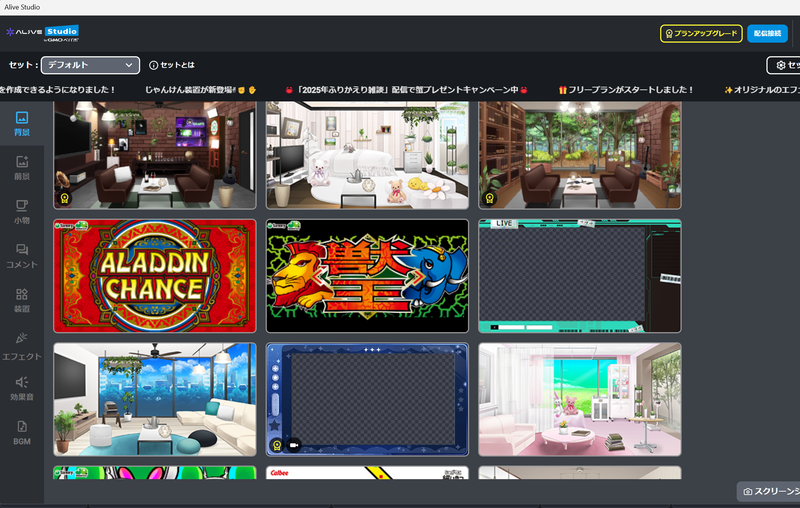Click the スクリーンショット button
This screenshot has width=800, height=508.
769,491
